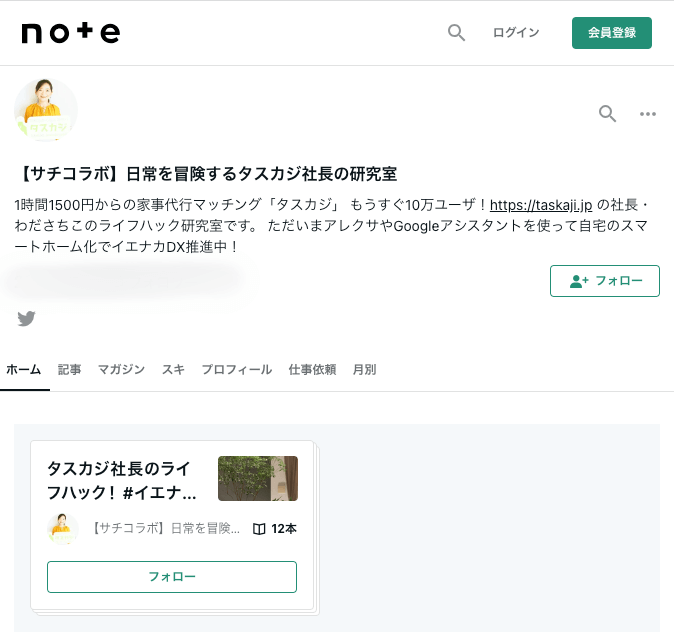Image resolution: width=674 pixels, height=639 pixels.
Task: Go to the プロフィール tab
Action: (x=236, y=369)
